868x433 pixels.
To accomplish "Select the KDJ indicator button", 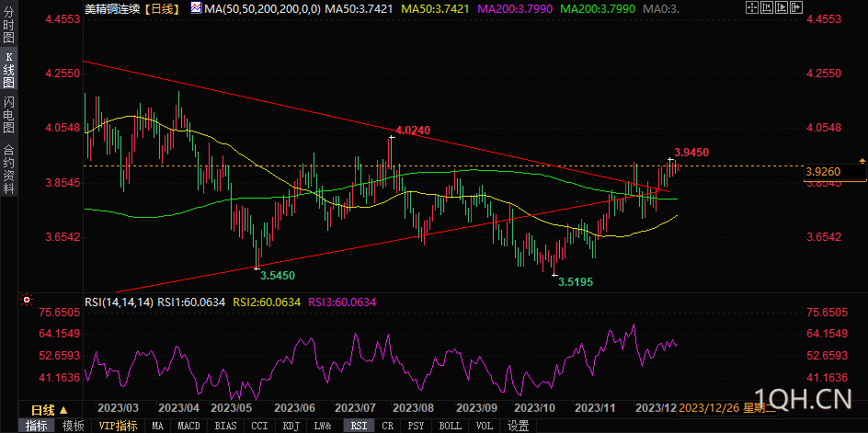I will tap(291, 426).
